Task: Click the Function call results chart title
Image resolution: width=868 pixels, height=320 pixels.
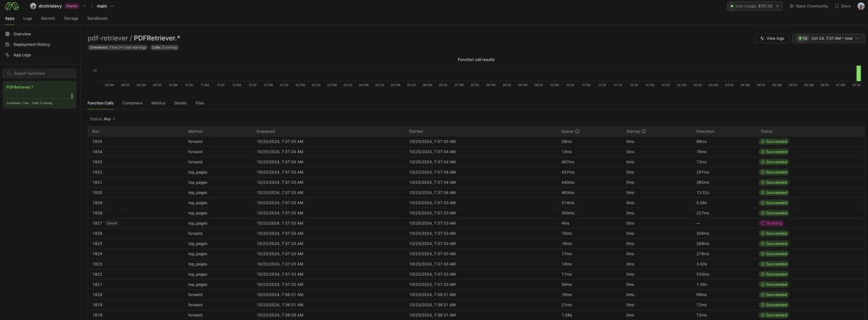Action: point(476,59)
